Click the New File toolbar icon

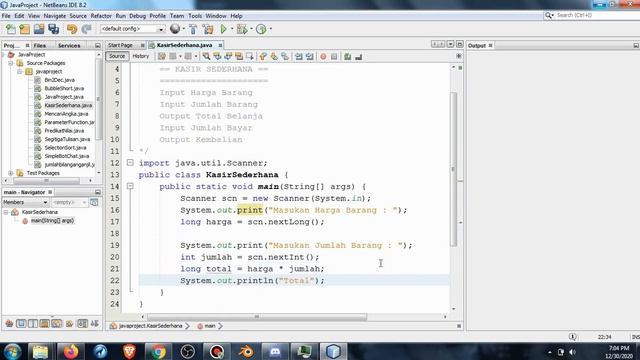point(11,29)
